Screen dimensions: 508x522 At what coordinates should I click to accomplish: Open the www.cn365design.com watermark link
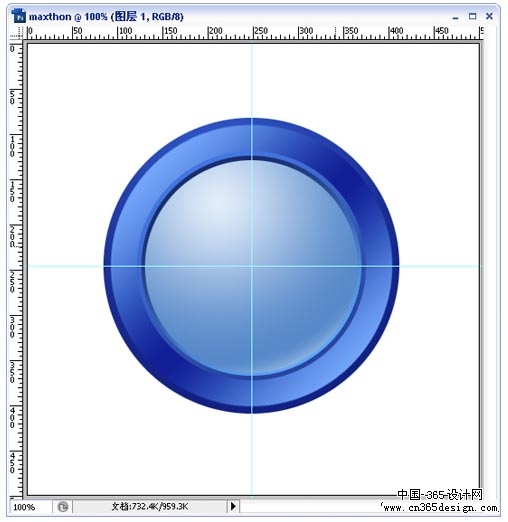pyautogui.click(x=439, y=508)
